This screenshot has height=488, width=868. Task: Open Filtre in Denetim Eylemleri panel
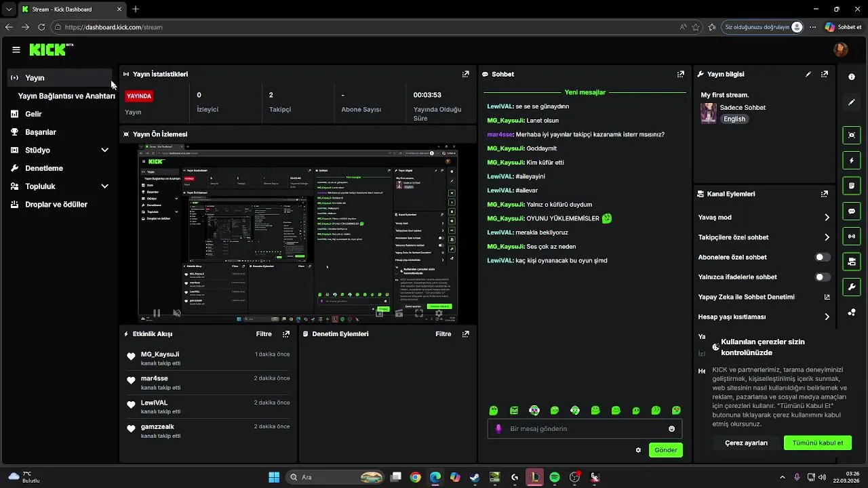(x=443, y=334)
